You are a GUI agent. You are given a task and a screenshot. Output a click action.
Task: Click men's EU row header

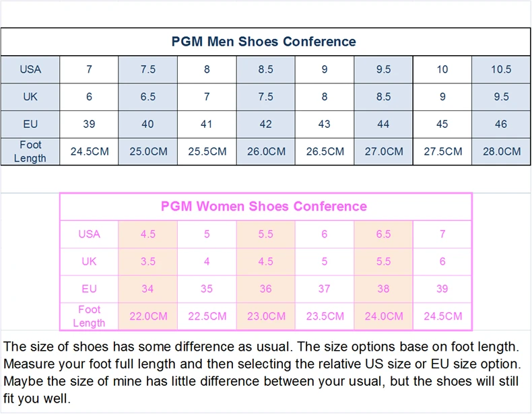pos(30,124)
